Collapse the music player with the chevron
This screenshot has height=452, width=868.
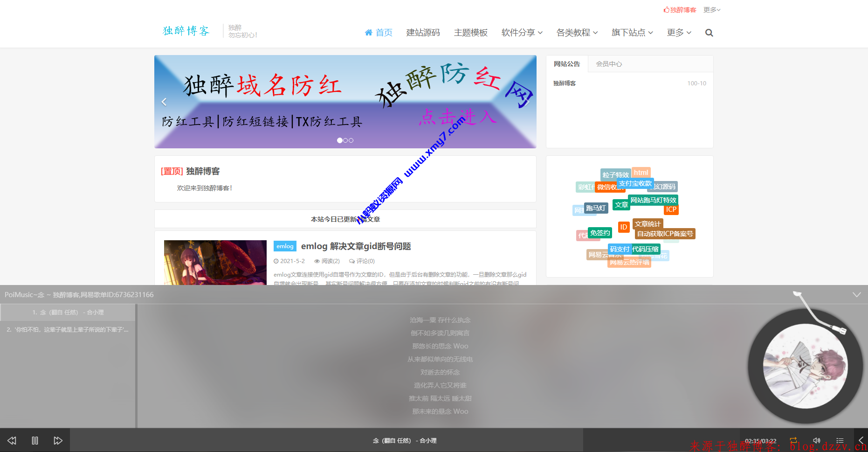pos(856,294)
